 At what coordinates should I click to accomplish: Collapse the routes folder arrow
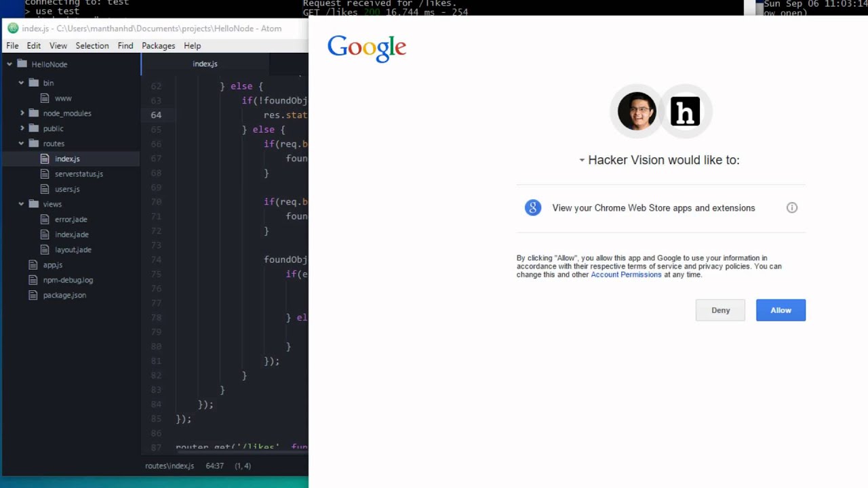click(22, 144)
